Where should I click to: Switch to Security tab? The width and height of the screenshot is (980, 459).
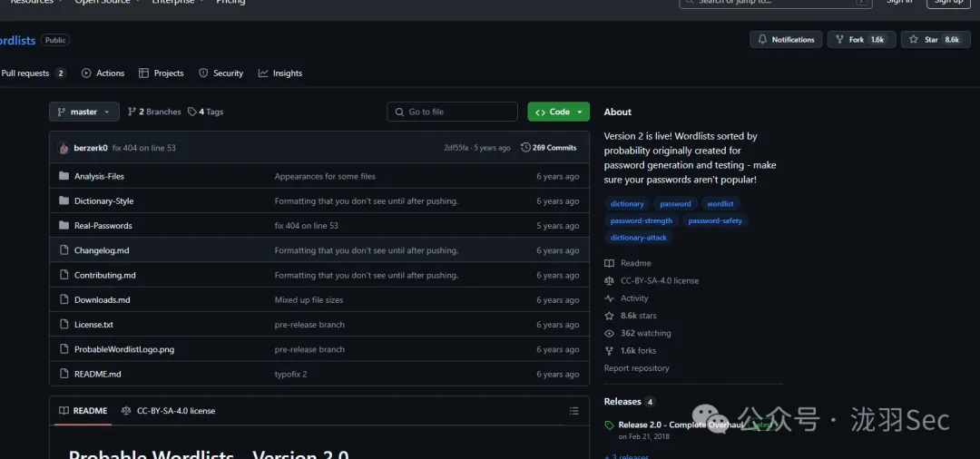221,73
